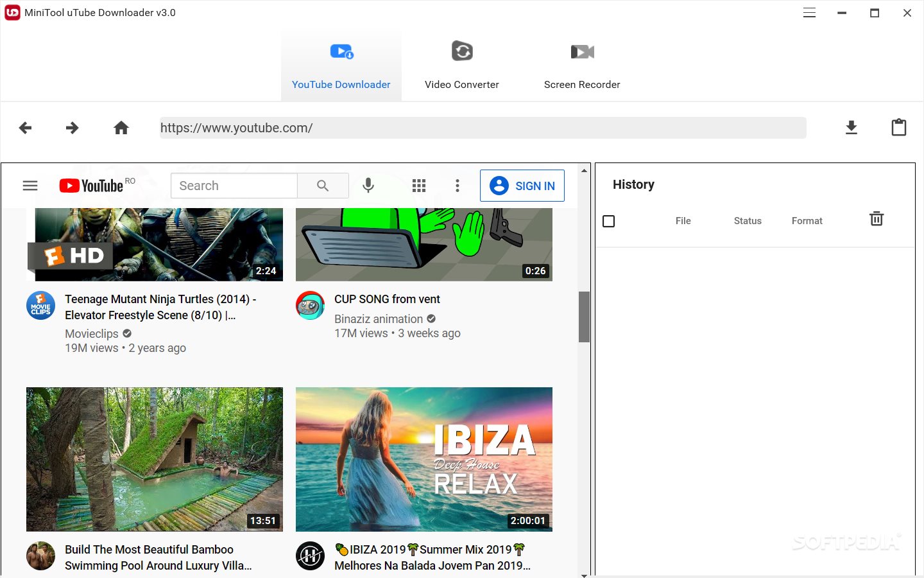
Task: Click the IBIZA Summer Mix channel avatar
Action: point(310,556)
